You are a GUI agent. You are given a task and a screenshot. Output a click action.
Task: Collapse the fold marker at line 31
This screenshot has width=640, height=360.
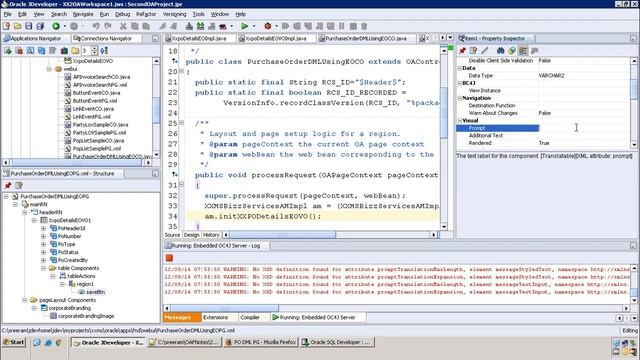181,185
